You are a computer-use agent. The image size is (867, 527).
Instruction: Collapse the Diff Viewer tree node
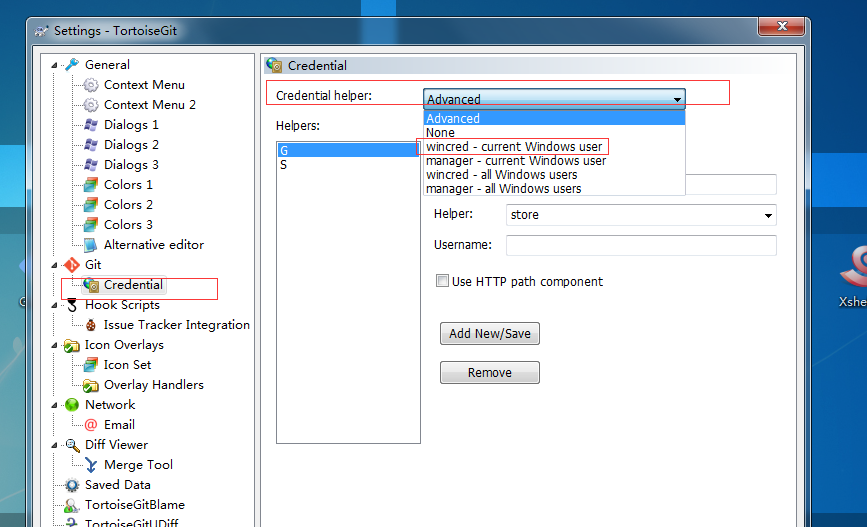(x=54, y=445)
